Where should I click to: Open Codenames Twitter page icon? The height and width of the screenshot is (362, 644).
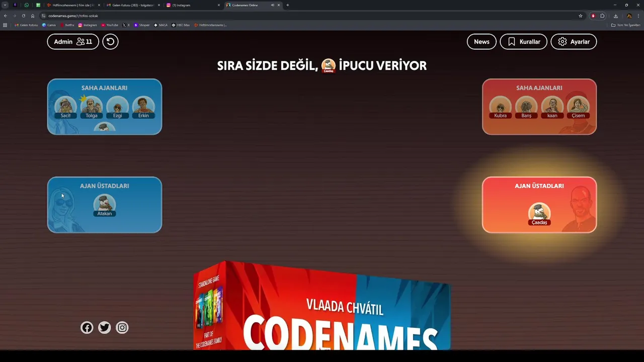point(105,328)
